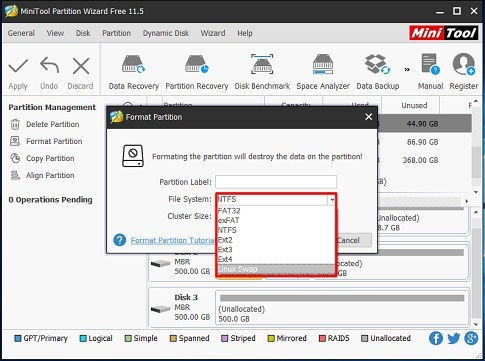Close the Format Partition dialog
This screenshot has height=361, width=485.
click(368, 117)
